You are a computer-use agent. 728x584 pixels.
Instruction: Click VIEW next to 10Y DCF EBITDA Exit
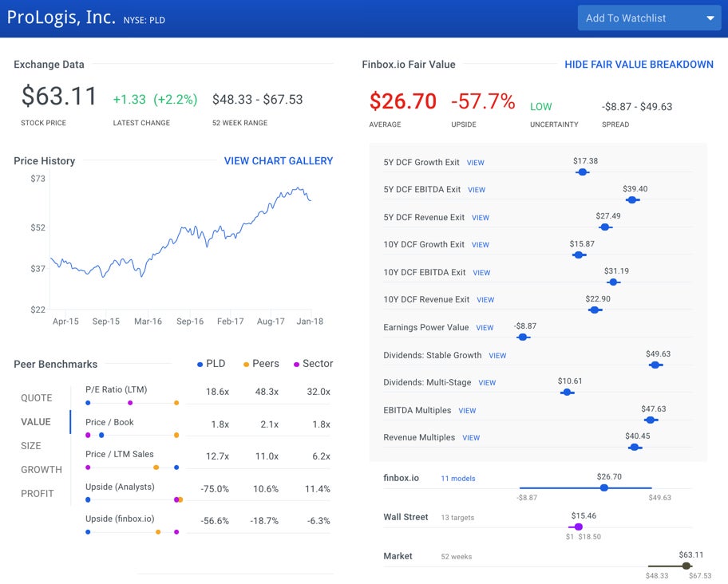tap(481, 273)
